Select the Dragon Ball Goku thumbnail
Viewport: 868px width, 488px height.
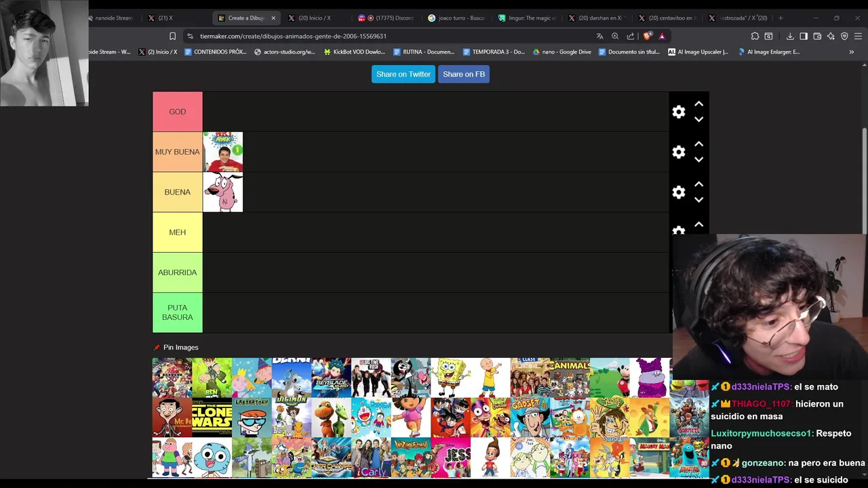point(451,418)
